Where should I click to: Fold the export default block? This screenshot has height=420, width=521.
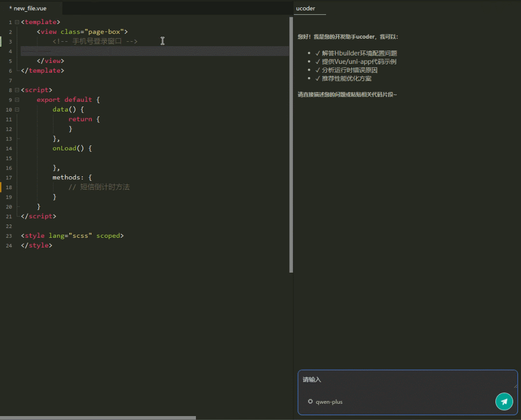(x=17, y=100)
